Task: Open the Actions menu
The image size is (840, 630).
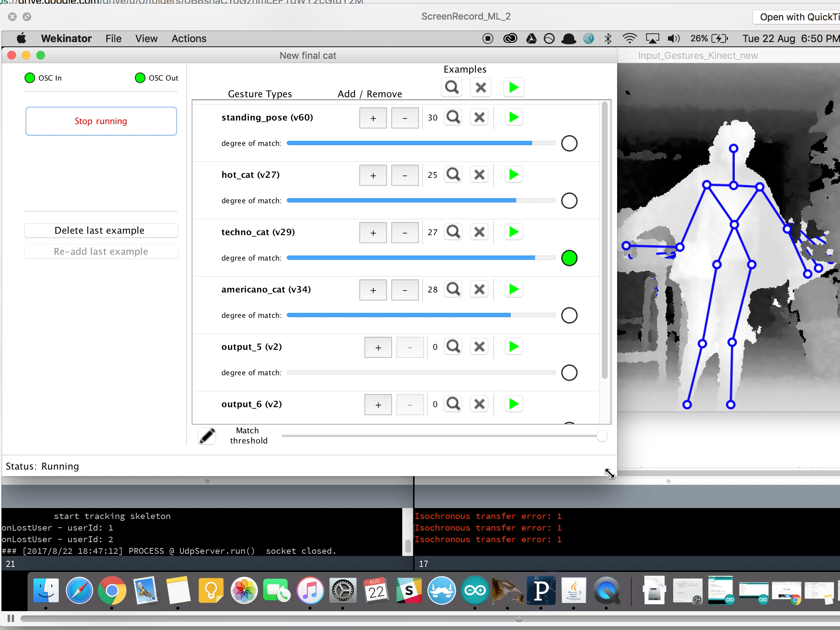Action: [189, 39]
